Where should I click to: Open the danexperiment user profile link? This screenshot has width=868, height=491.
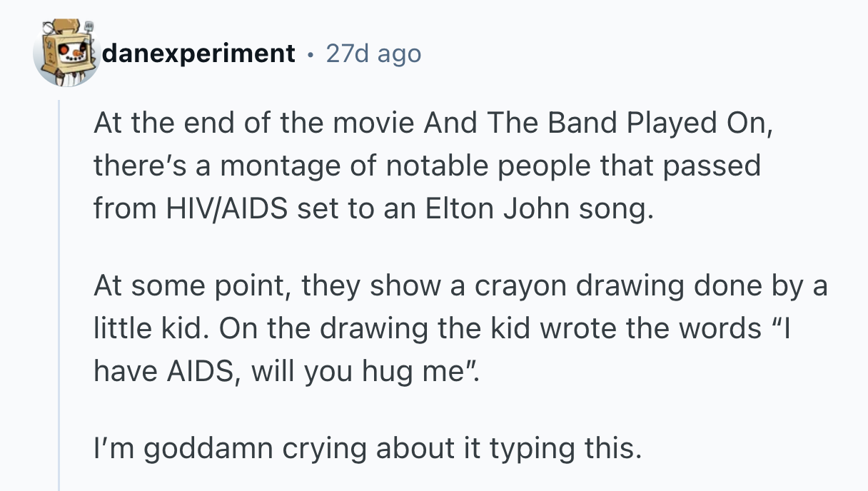click(x=198, y=54)
